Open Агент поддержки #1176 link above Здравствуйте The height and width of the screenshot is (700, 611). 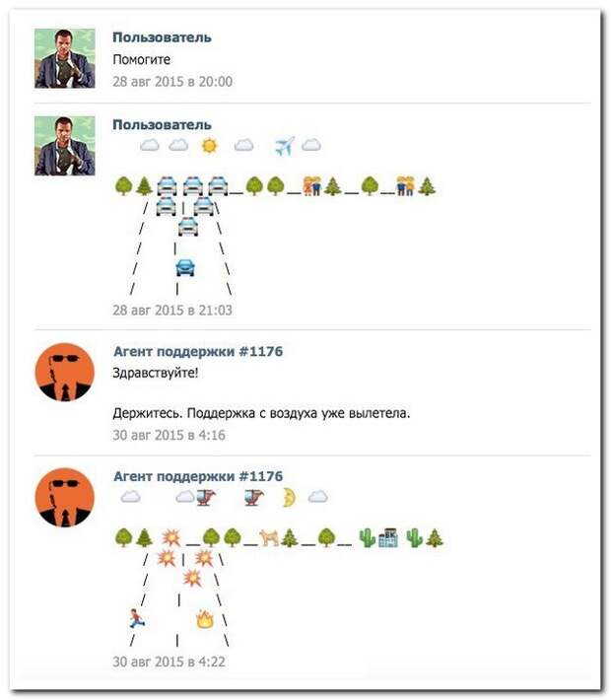coord(198,351)
